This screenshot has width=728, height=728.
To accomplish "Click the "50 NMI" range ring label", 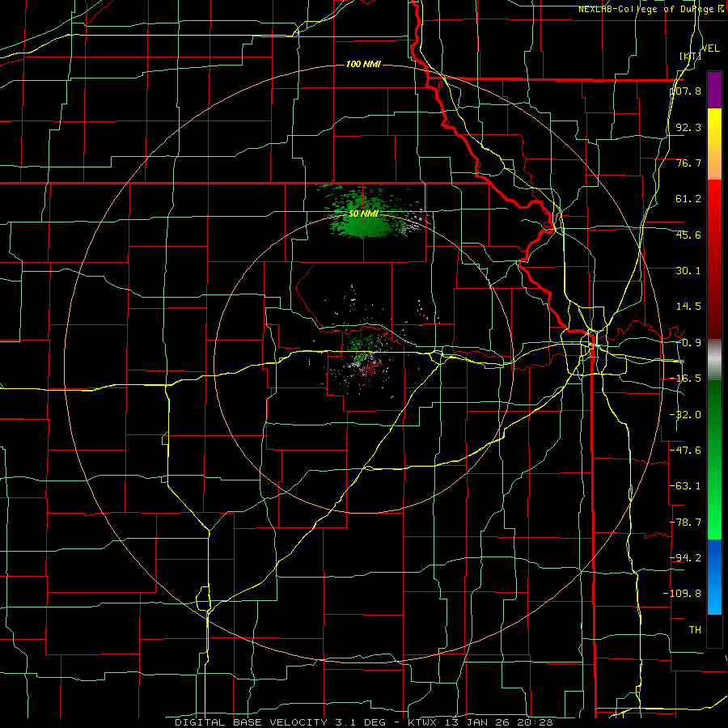I will [363, 214].
